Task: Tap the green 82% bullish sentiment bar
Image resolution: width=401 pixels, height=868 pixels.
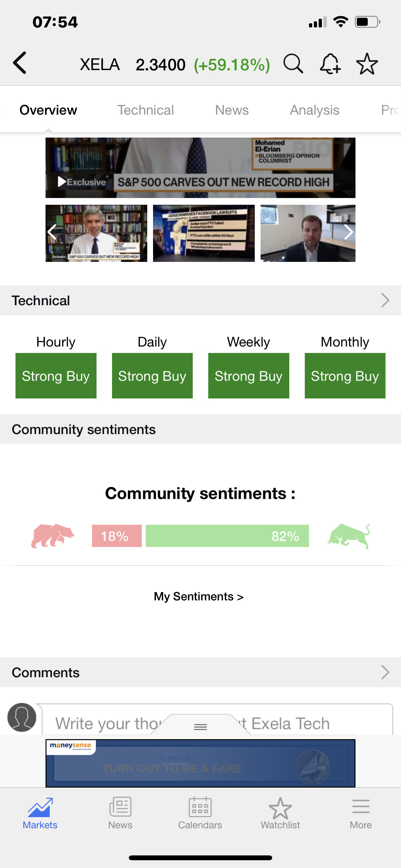Action: point(227,536)
